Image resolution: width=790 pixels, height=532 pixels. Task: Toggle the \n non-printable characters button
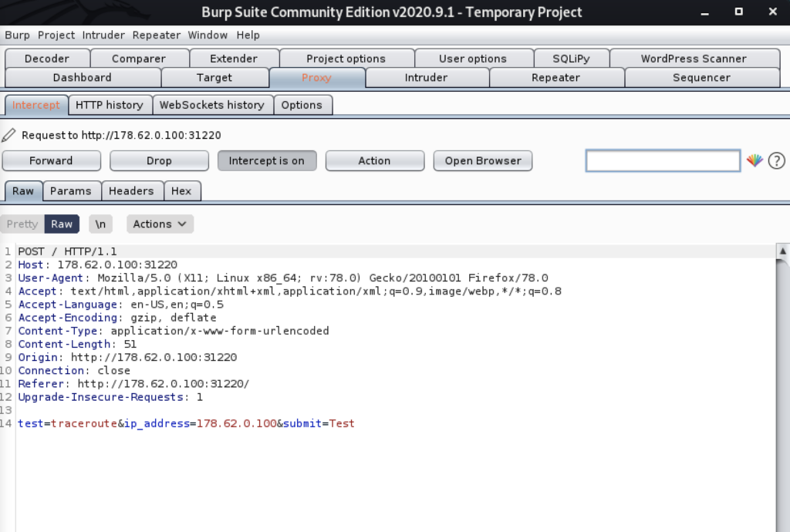(x=100, y=224)
